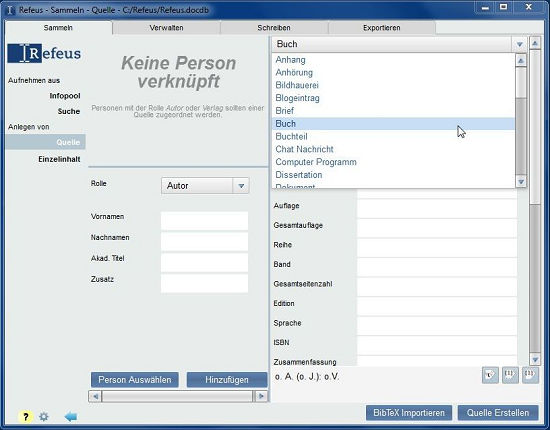The width and height of the screenshot is (550, 430).
Task: Click the Person Auswählen button
Action: click(135, 380)
